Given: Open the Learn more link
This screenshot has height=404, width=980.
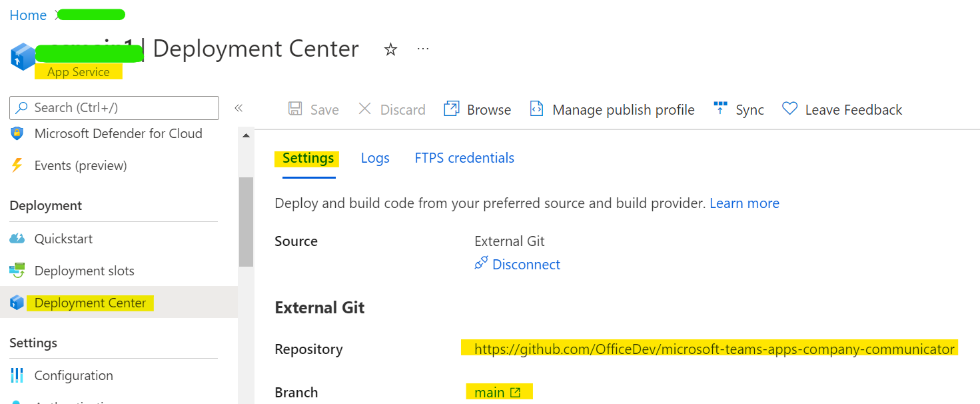Looking at the screenshot, I should coord(744,203).
